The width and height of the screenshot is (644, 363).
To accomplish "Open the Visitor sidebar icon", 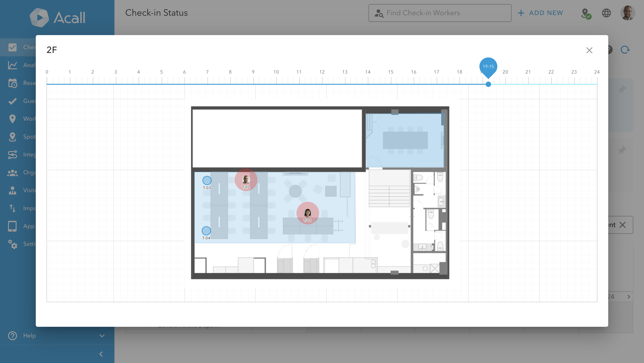I will 13,190.
